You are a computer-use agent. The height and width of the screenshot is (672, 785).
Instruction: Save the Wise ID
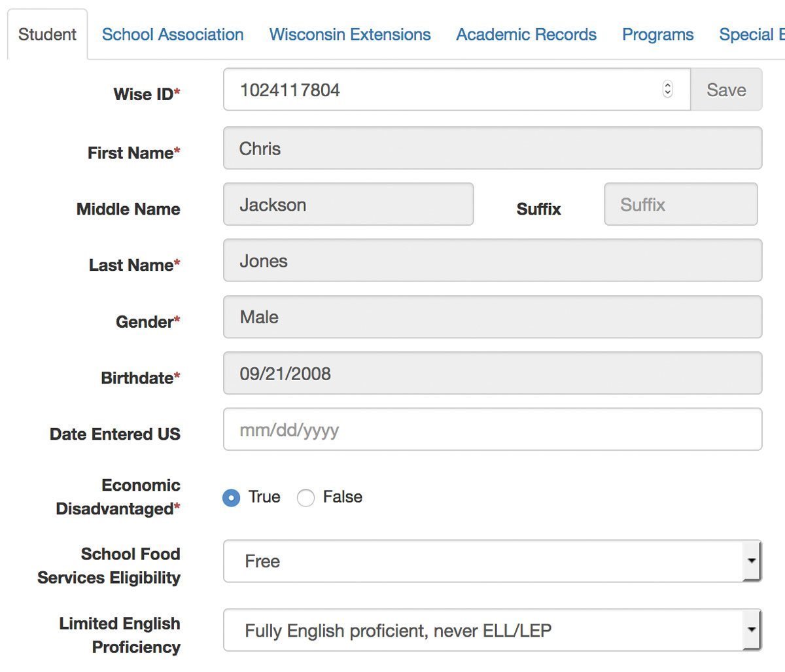726,90
